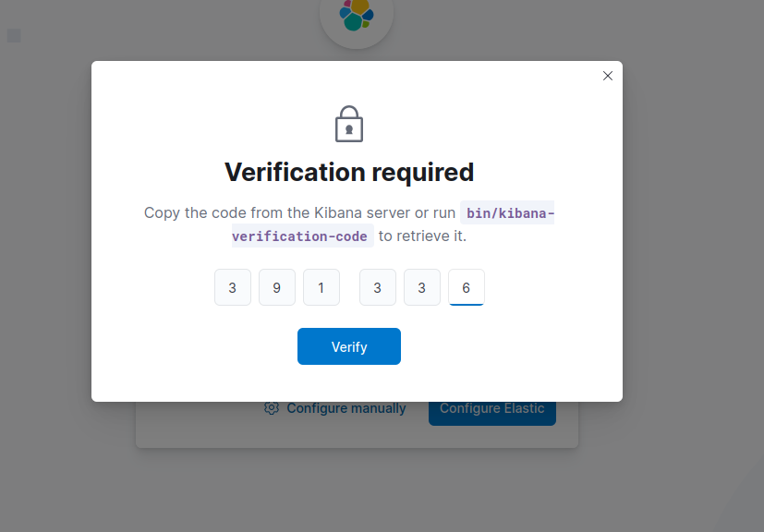Click the small gray square in top-left corner
The width and height of the screenshot is (764, 532).
(x=14, y=36)
